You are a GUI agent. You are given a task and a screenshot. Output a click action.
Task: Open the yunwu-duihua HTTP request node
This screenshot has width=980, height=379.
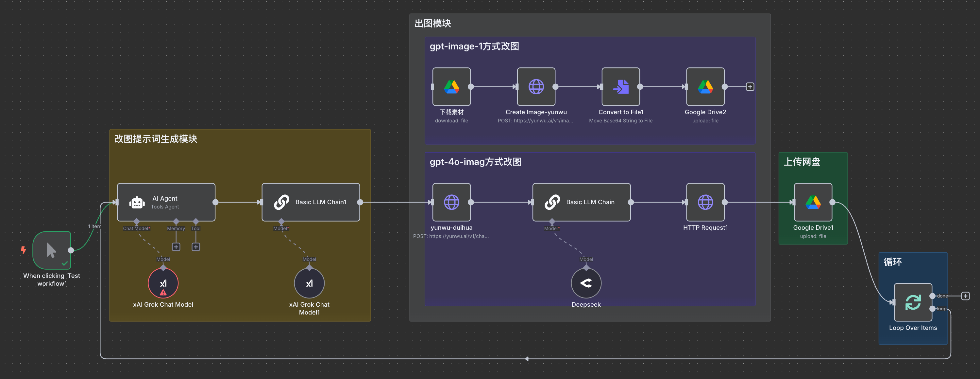pyautogui.click(x=451, y=202)
